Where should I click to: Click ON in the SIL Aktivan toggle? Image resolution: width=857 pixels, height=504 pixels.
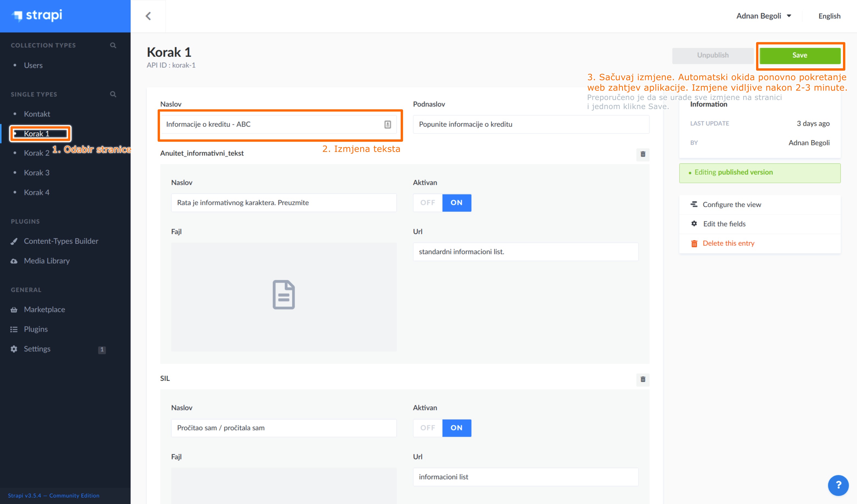pos(456,428)
